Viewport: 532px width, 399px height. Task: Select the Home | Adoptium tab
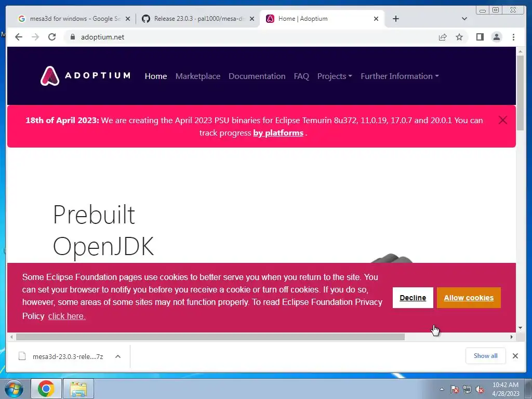click(319, 19)
